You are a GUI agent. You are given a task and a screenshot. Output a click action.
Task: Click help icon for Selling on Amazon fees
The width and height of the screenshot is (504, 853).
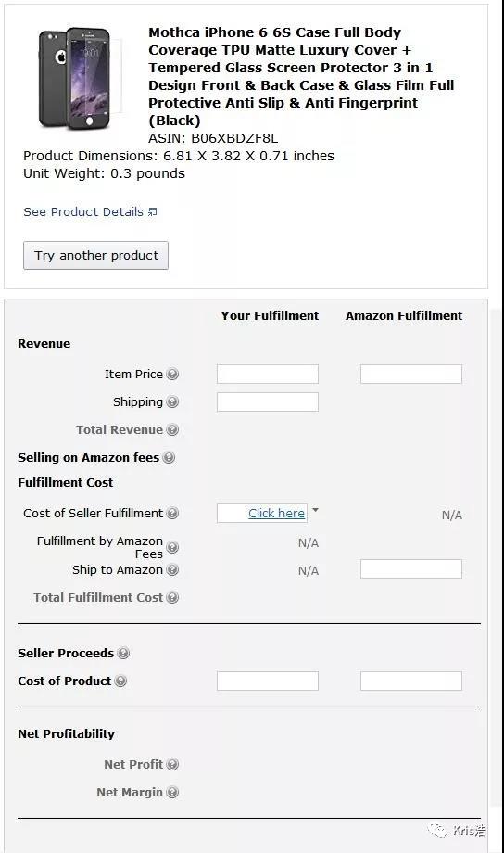tap(170, 457)
